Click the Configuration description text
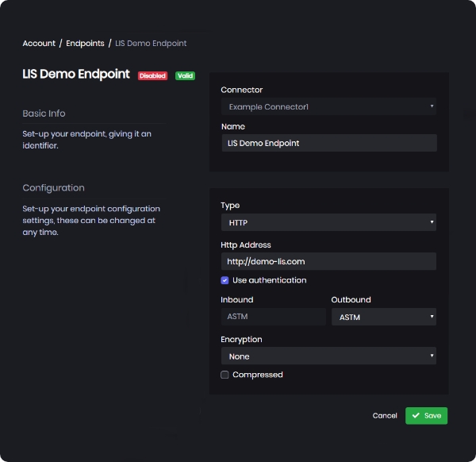 coord(91,221)
